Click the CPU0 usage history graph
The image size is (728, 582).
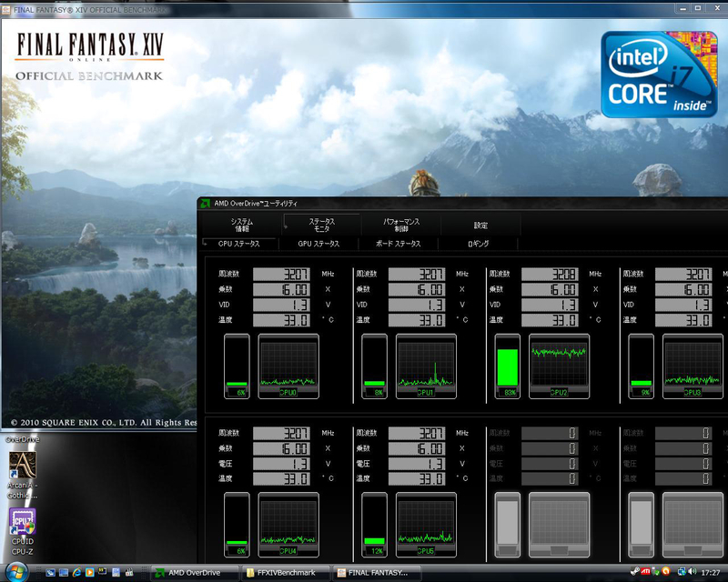click(288, 366)
